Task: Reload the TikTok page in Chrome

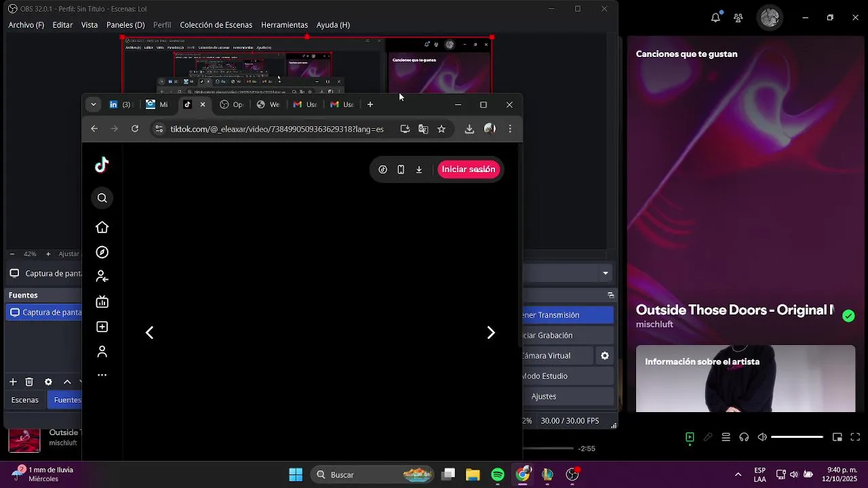Action: [x=135, y=129]
